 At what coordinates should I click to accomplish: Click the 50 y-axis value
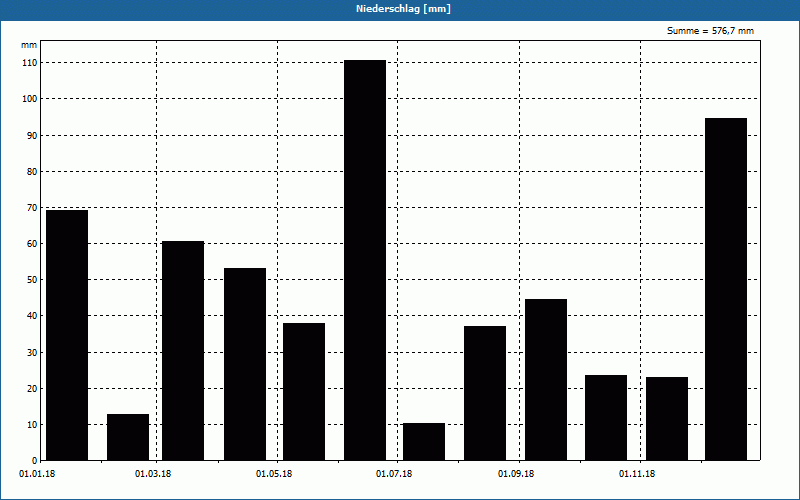click(x=33, y=280)
